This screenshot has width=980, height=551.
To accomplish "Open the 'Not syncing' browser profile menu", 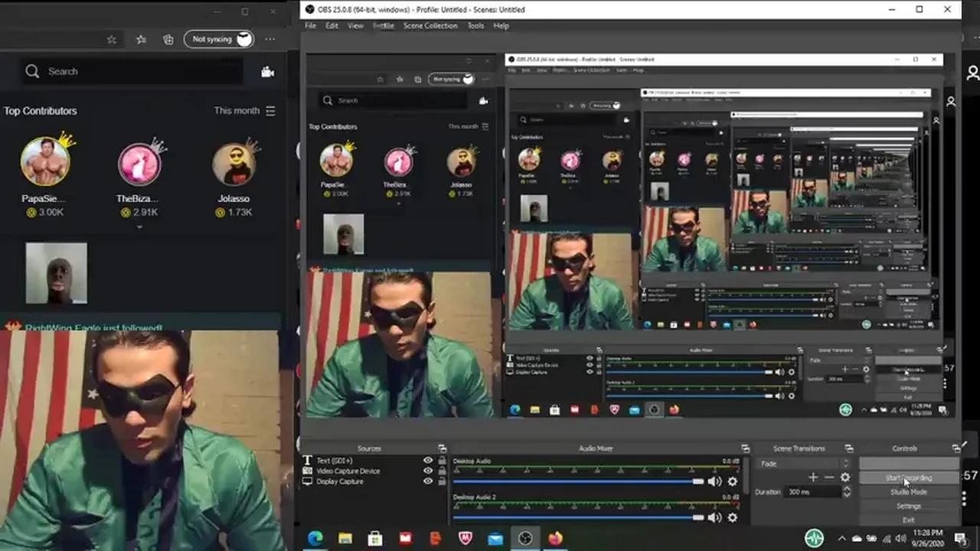I will [218, 39].
